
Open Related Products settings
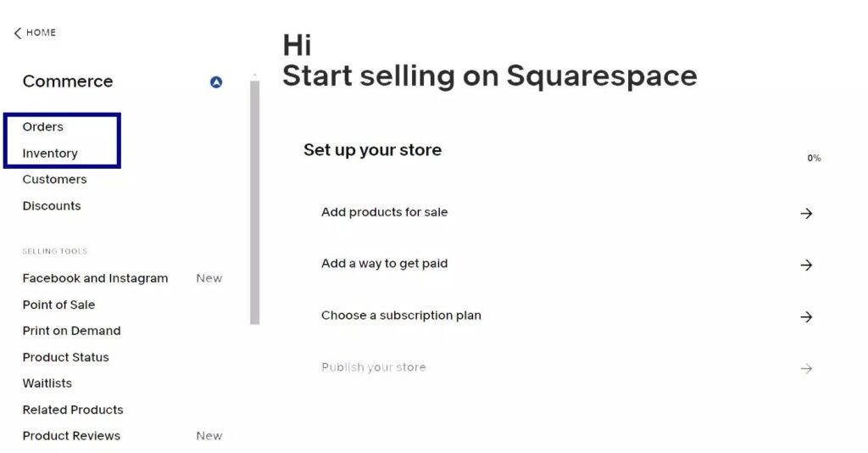tap(73, 410)
